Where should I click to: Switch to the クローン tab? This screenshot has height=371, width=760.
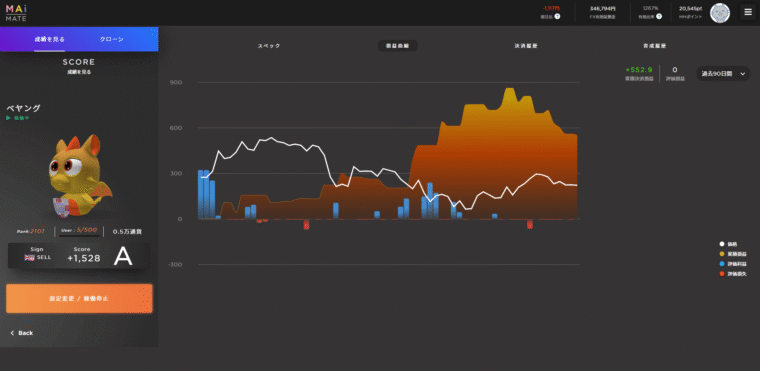pos(111,39)
